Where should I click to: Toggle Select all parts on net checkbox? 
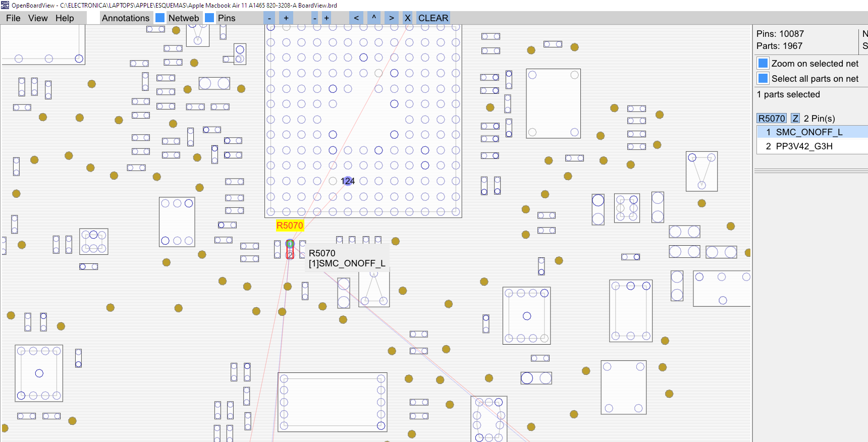pyautogui.click(x=763, y=78)
